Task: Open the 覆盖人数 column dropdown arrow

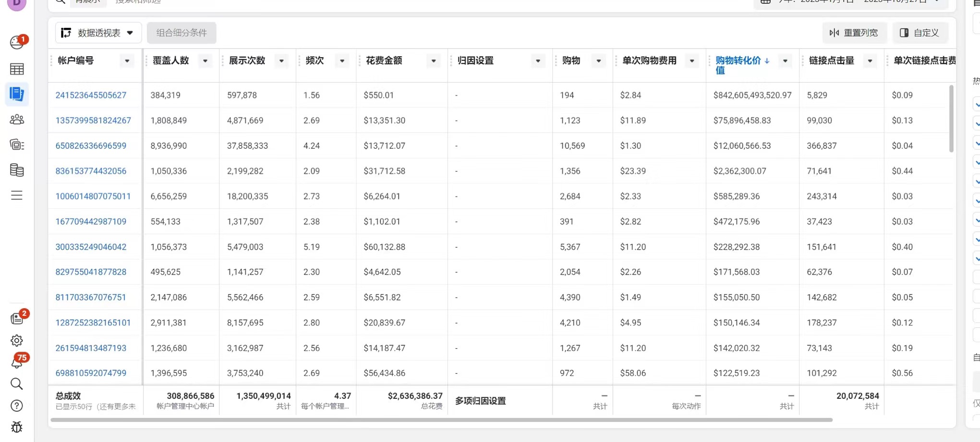Action: pyautogui.click(x=205, y=61)
